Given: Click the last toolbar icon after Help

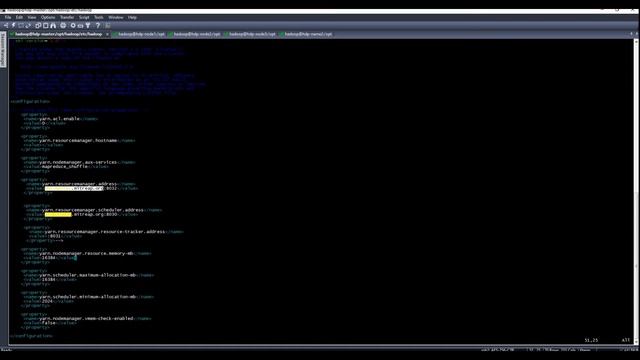Looking at the screenshot, I should pyautogui.click(x=108, y=25).
